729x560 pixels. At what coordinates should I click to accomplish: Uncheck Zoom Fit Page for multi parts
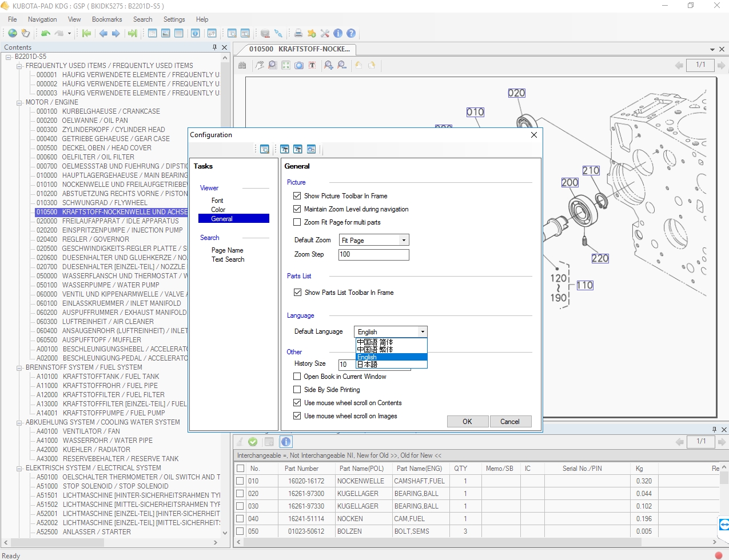click(x=297, y=222)
